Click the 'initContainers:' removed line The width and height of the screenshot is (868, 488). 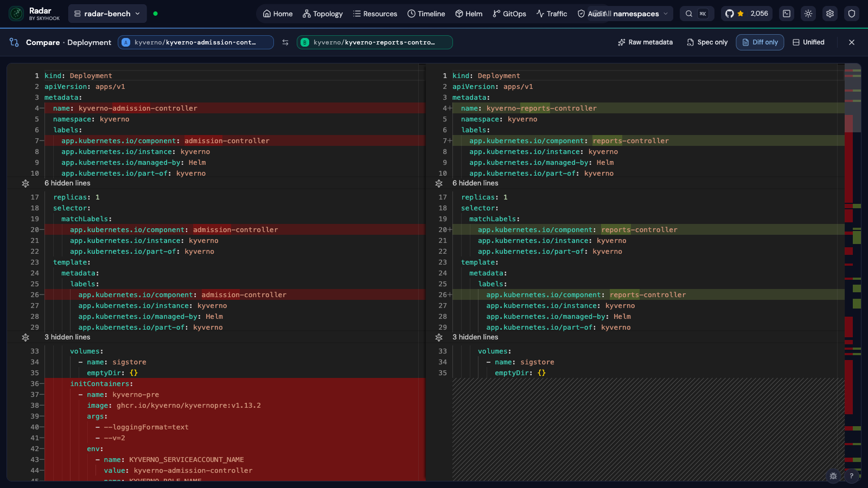(101, 384)
